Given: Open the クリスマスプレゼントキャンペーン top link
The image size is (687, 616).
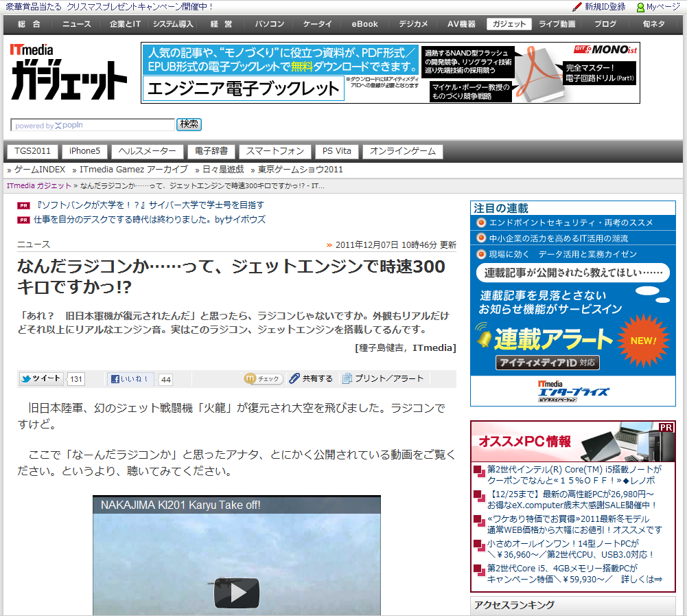Looking at the screenshot, I should pyautogui.click(x=108, y=7).
